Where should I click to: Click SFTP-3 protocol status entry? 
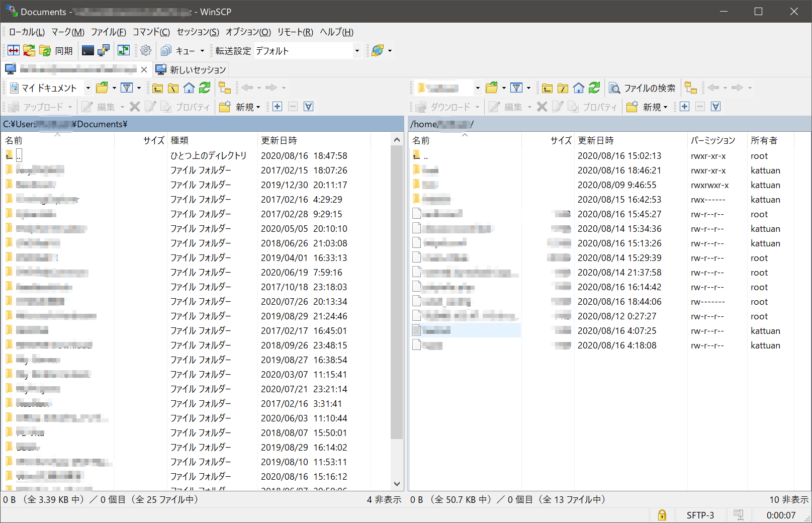(700, 515)
